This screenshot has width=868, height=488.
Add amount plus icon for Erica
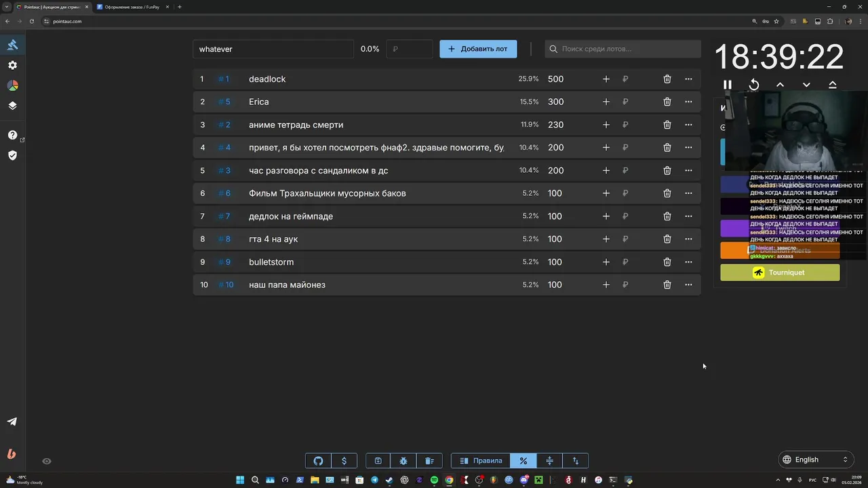[606, 102]
